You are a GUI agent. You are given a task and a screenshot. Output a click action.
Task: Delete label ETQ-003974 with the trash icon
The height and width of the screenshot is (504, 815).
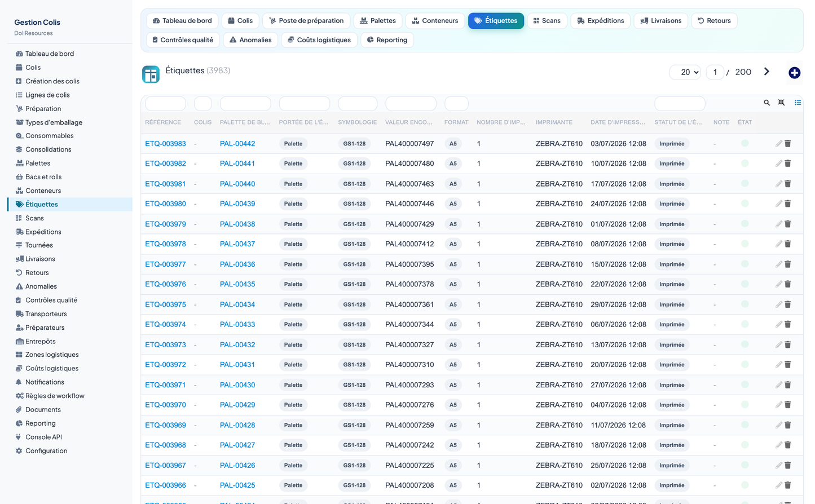(787, 325)
